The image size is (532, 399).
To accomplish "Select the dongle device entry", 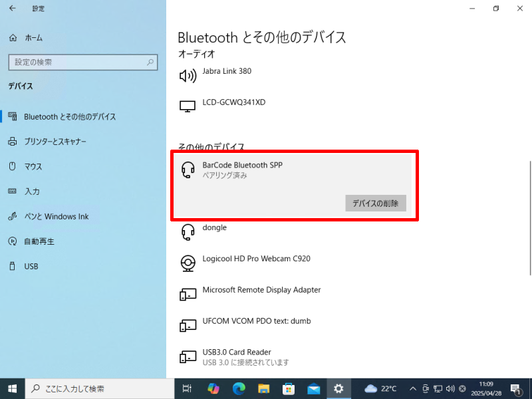I will click(214, 227).
